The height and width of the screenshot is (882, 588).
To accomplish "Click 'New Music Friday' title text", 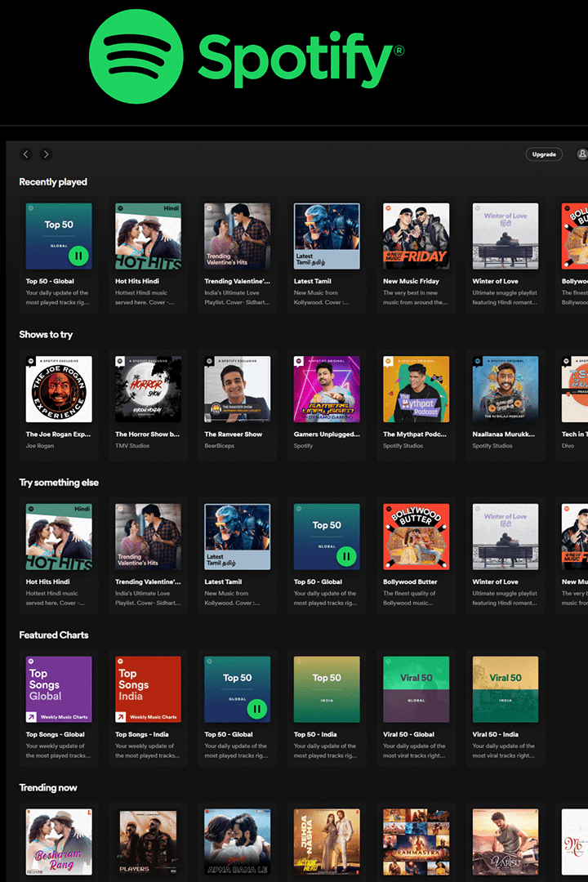I will coord(411,281).
